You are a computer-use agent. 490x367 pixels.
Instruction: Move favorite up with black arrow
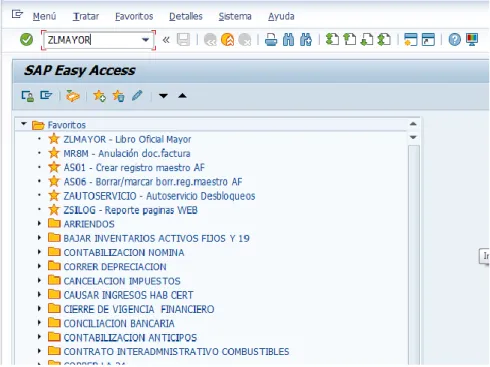tap(182, 96)
